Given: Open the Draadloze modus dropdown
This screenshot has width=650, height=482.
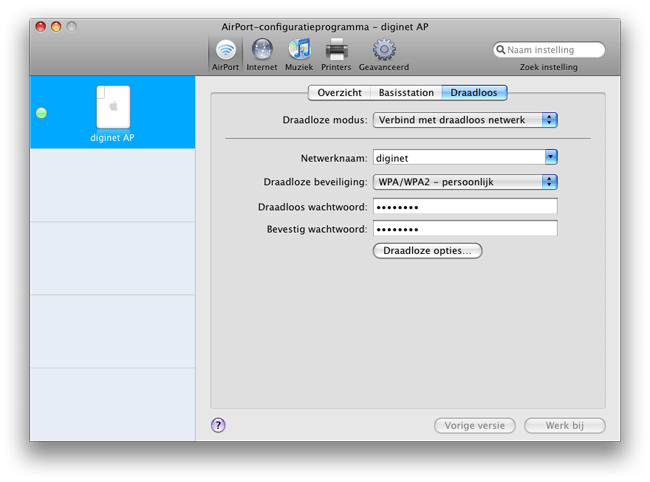Looking at the screenshot, I should click(465, 120).
